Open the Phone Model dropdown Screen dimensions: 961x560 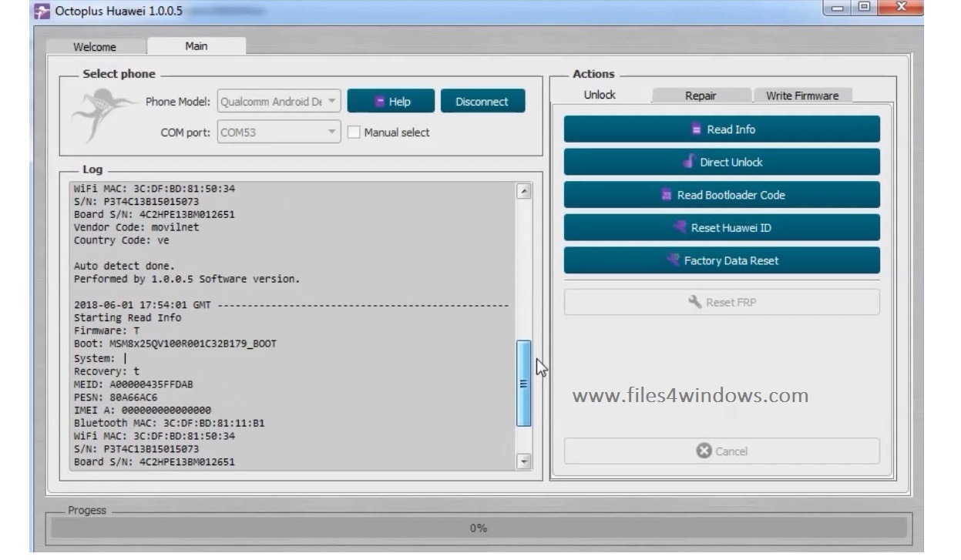pos(279,102)
